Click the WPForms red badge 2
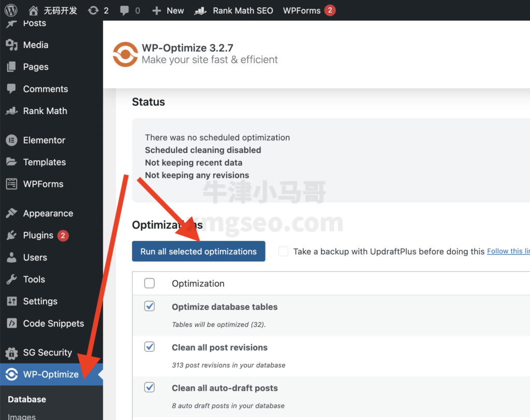The height and width of the screenshot is (420, 530). 330,10
